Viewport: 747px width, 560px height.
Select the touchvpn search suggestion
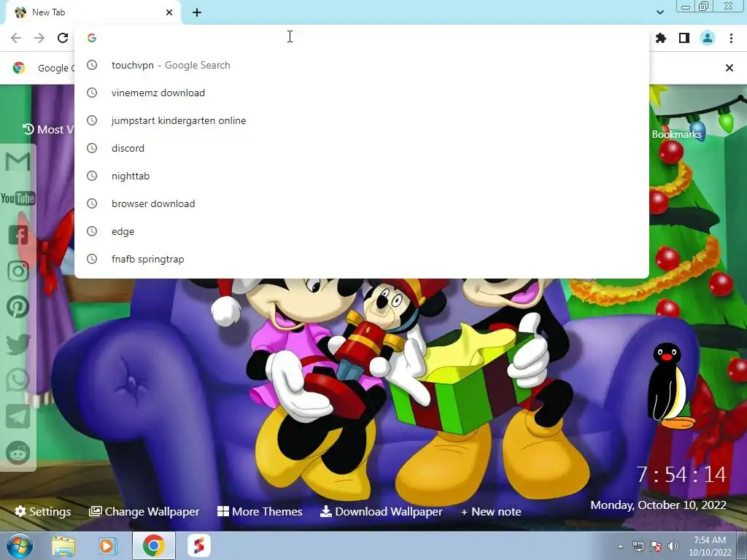tap(362, 65)
